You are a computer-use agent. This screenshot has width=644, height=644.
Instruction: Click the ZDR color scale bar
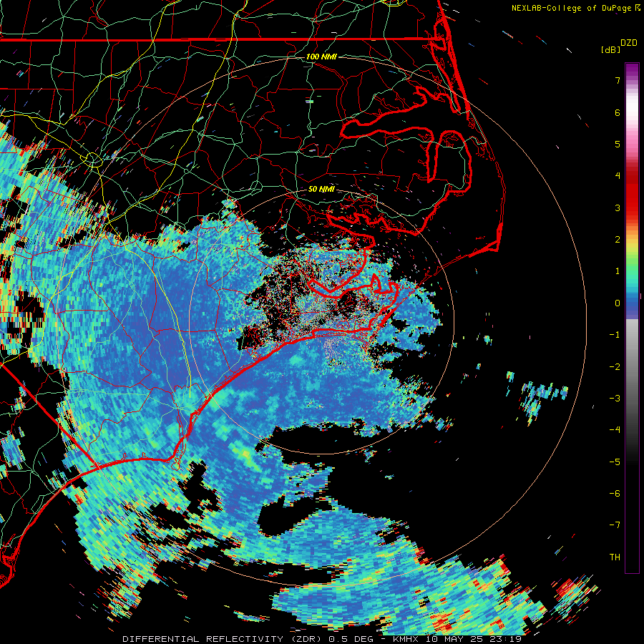tap(632, 318)
